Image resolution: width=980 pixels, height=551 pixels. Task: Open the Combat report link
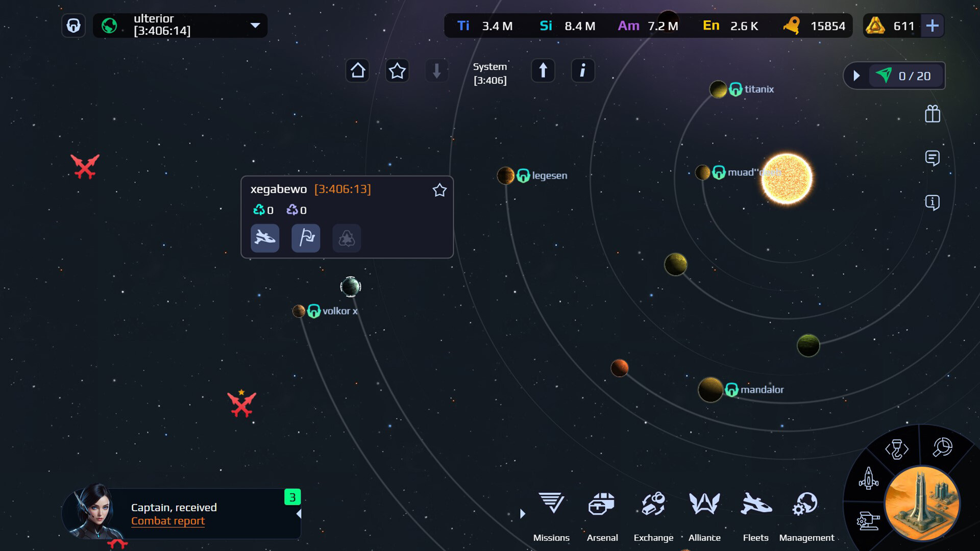click(x=168, y=521)
